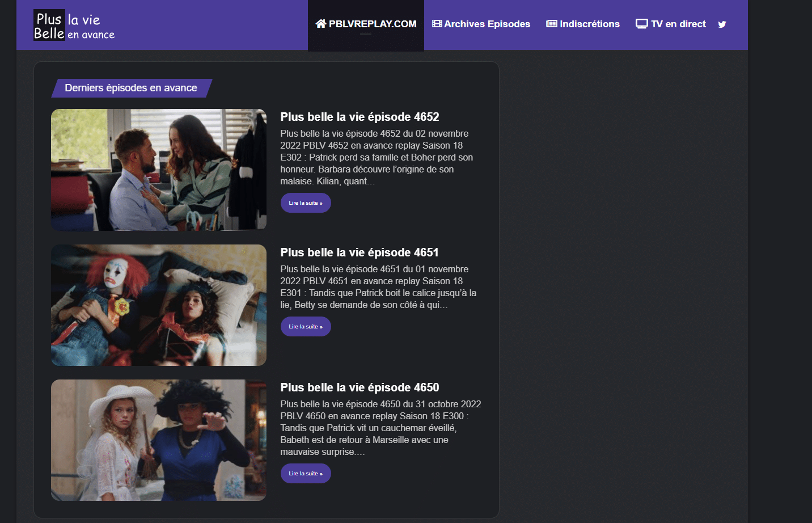Click title Plus belle la vie épisode 4651

[x=360, y=252]
